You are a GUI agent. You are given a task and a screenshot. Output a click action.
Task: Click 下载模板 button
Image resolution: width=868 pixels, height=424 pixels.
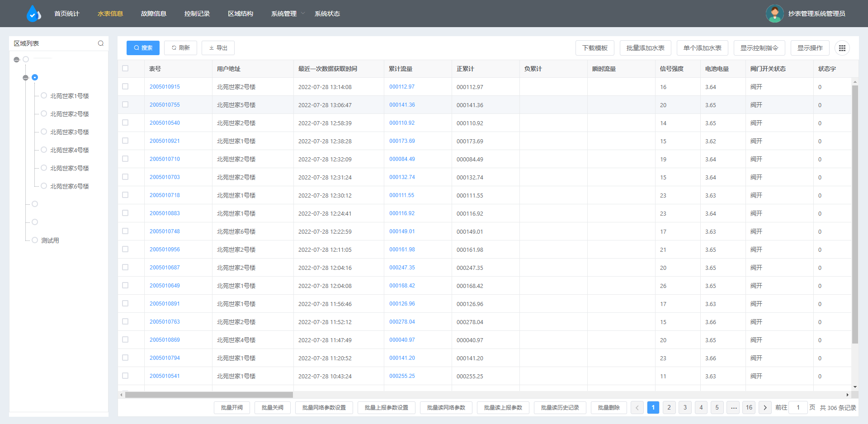tap(595, 48)
